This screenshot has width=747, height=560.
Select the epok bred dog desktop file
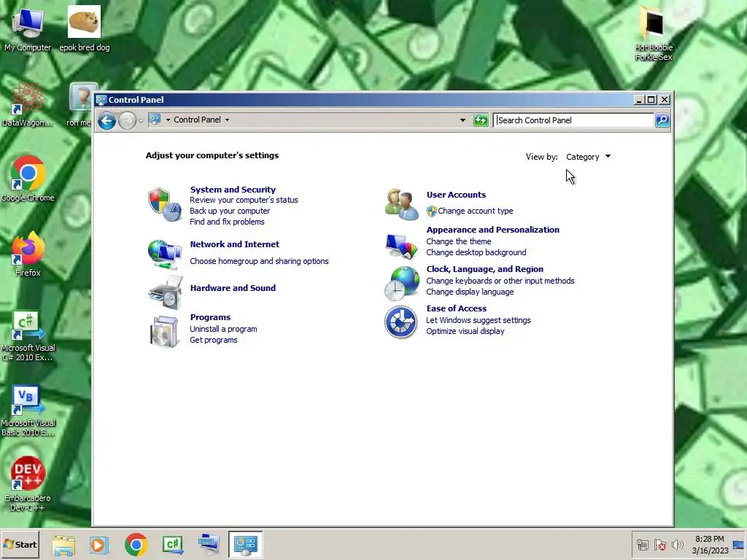[x=85, y=28]
